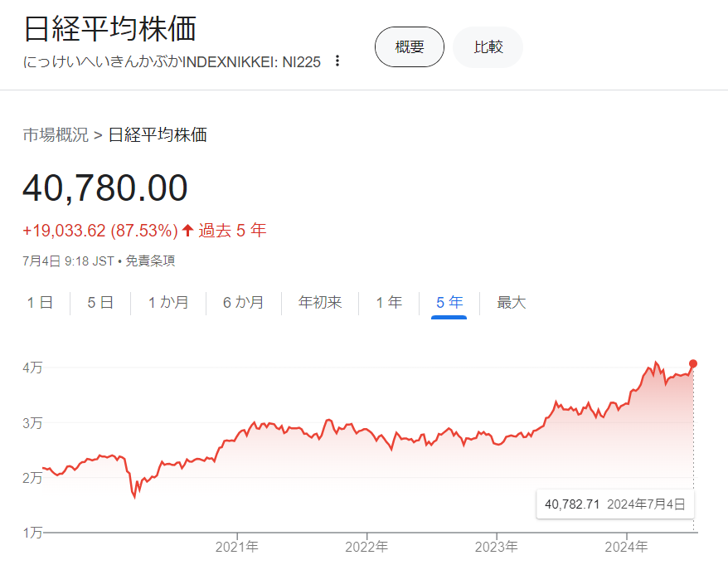Open the 免責条項 disclaimer link
The image size is (728, 565).
150,261
